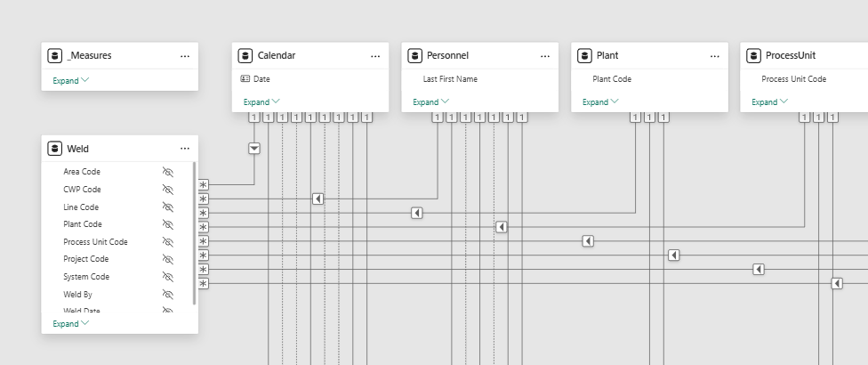The width and height of the screenshot is (868, 365).
Task: Expand the Weld table fields
Action: [71, 324]
